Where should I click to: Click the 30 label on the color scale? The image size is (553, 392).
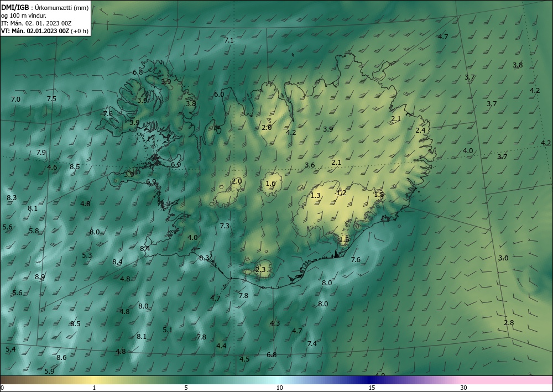[x=464, y=388]
